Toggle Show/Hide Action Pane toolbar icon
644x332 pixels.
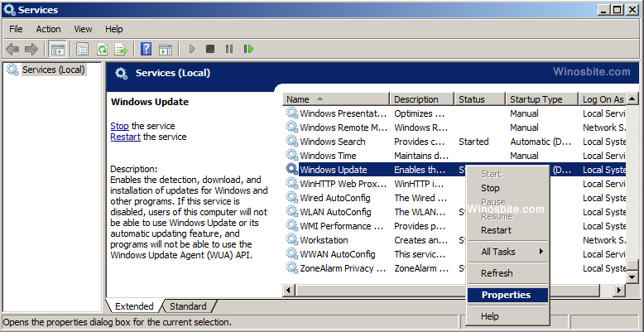coord(166,50)
